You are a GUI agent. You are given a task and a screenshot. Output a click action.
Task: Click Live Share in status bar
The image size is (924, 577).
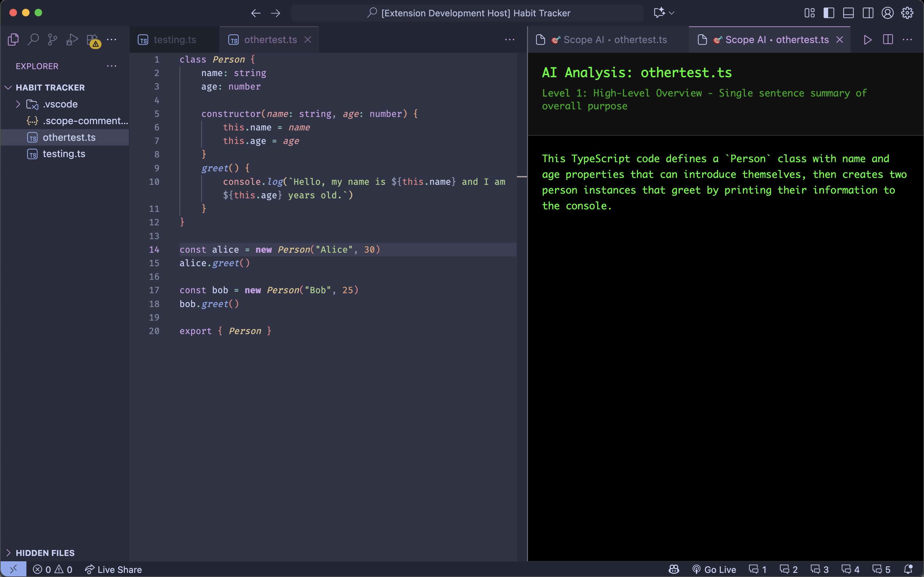coord(113,569)
